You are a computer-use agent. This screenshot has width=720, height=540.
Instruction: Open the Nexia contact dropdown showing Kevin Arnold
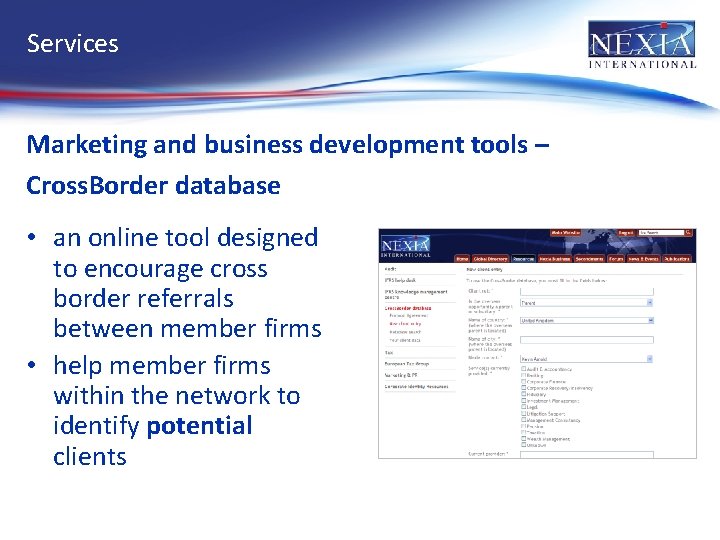pyautogui.click(x=587, y=359)
